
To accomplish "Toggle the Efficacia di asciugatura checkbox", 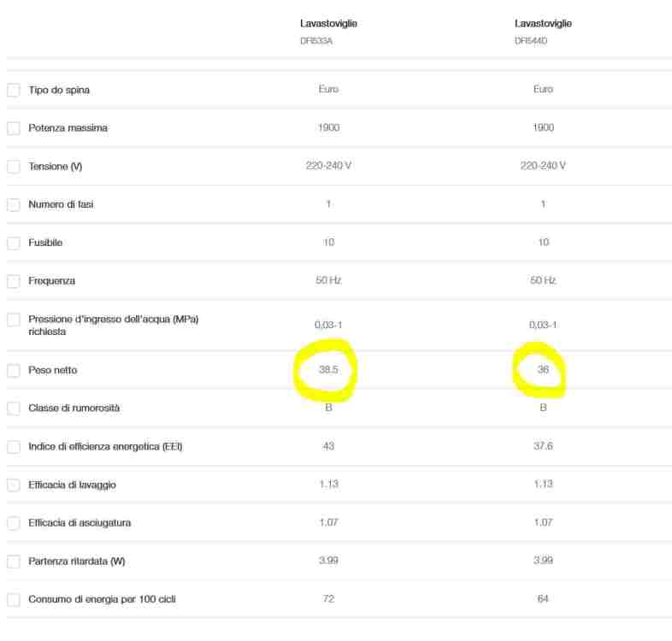I will pos(14,523).
